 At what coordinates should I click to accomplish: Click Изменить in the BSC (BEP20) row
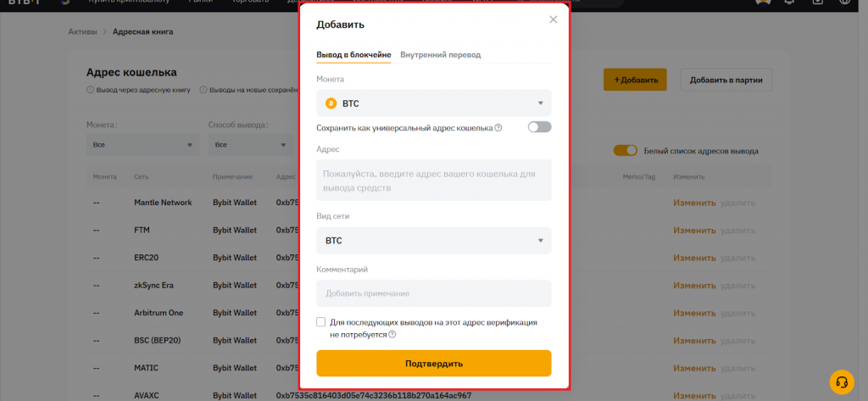point(694,341)
